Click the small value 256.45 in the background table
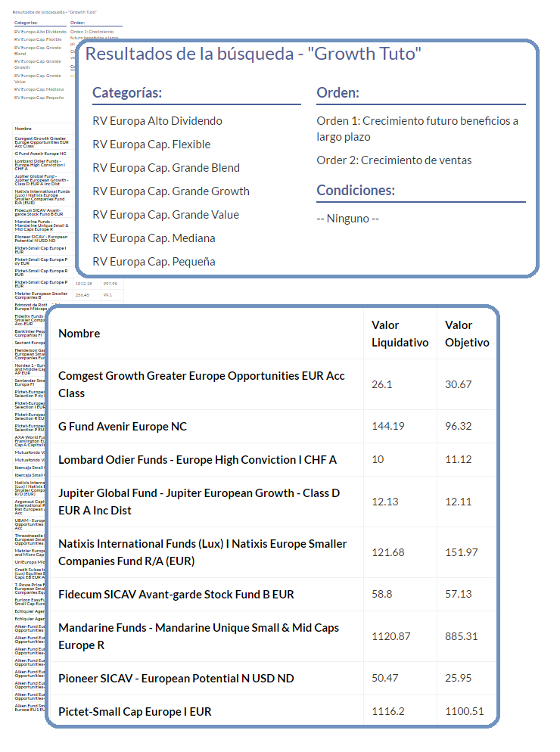Viewport: 560px width, 752px height. [82, 295]
